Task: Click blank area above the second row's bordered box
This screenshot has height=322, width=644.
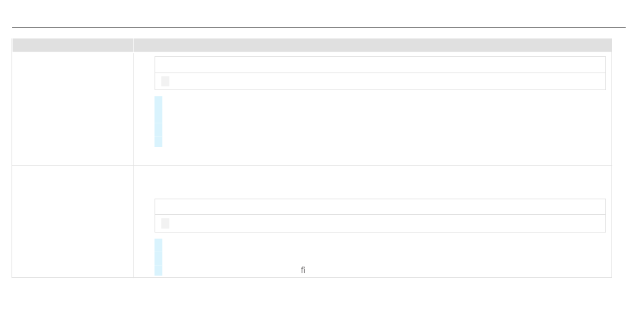Action: click(373, 183)
